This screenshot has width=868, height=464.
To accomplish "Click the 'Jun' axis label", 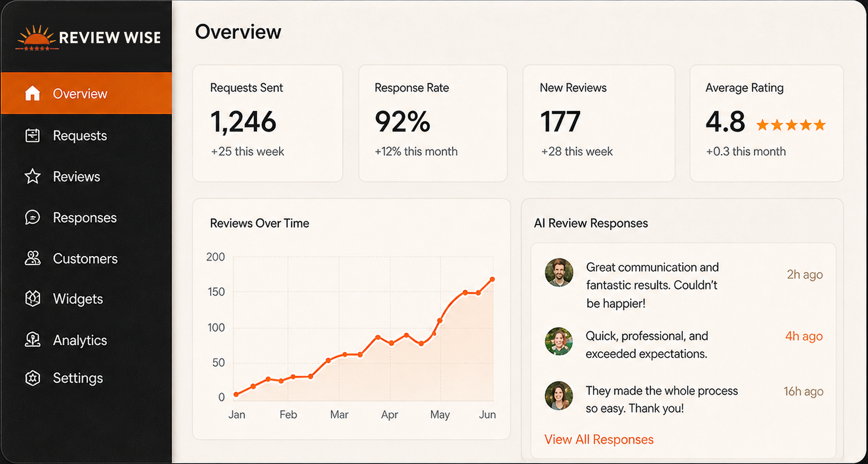I will (487, 414).
